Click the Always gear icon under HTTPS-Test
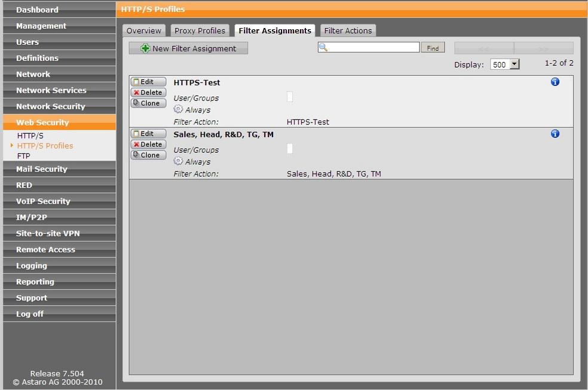Viewport: 588px width, 390px height. tap(178, 109)
